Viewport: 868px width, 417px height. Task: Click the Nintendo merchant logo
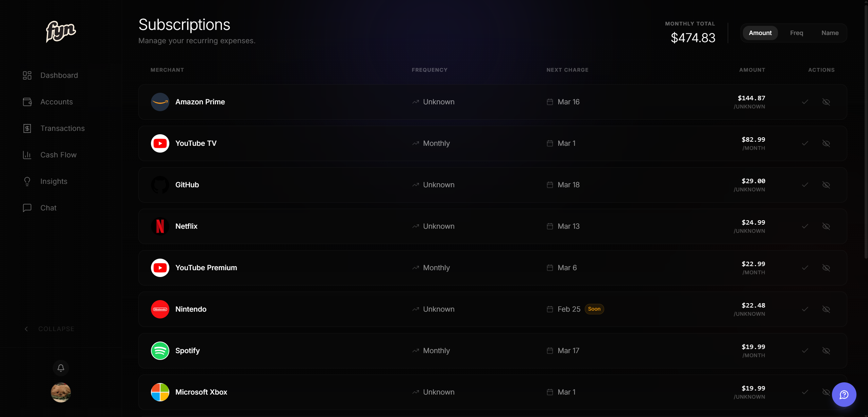click(x=160, y=309)
